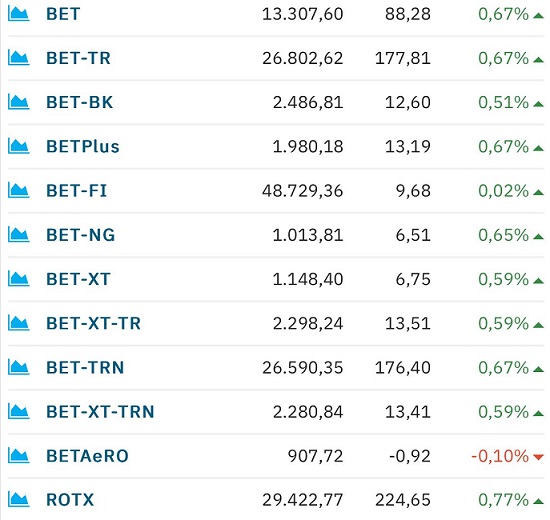The height and width of the screenshot is (520, 550).
Task: Open the BETPlus chart icon
Action: point(19,147)
